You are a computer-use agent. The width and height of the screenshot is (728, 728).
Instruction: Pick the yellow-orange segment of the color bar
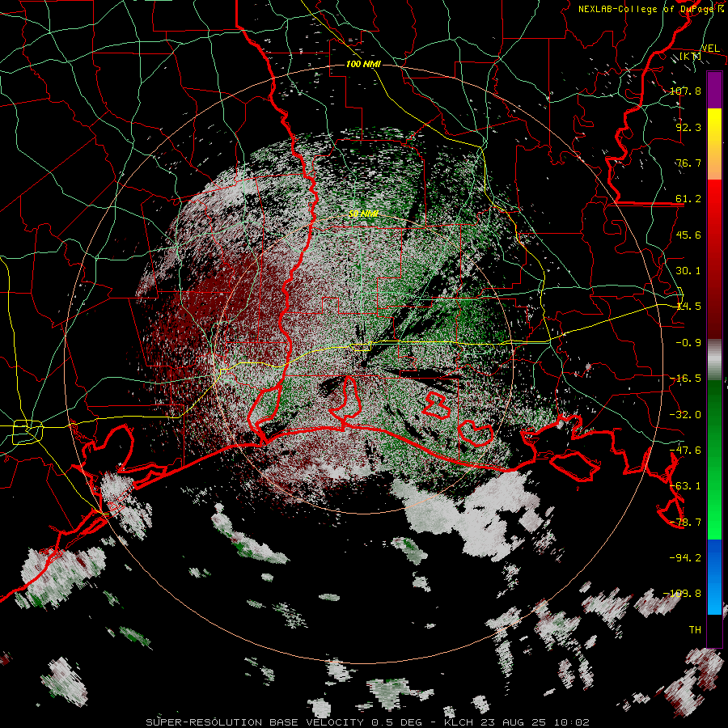coord(714,144)
